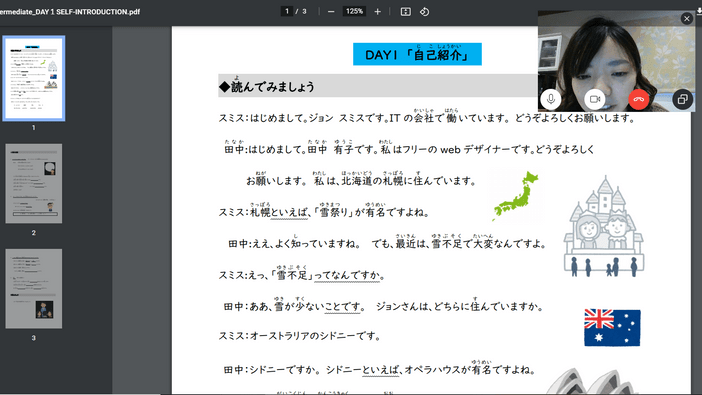Click the Japan map illustration
The height and width of the screenshot is (395, 702).
coord(515,195)
